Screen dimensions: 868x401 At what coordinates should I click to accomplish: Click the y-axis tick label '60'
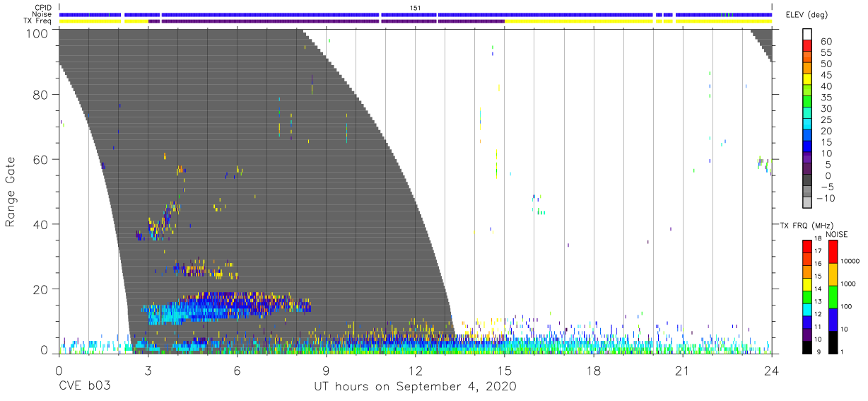(40, 159)
